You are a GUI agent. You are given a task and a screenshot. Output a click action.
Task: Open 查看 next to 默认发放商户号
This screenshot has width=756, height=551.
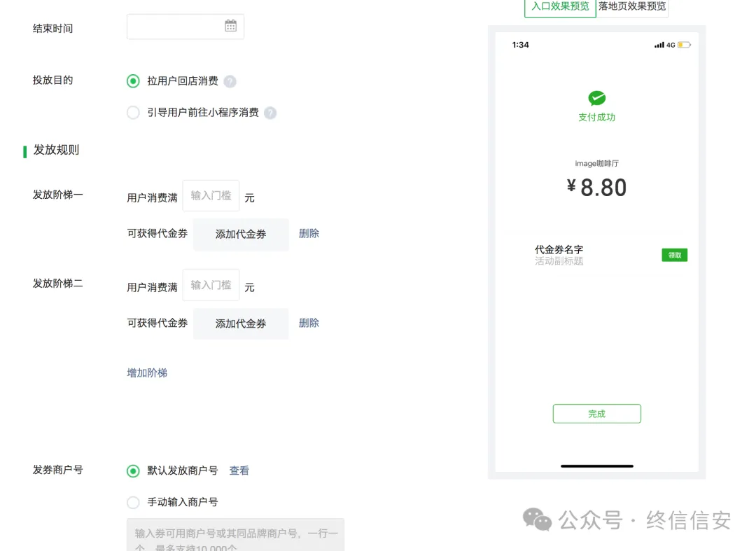[x=239, y=470]
